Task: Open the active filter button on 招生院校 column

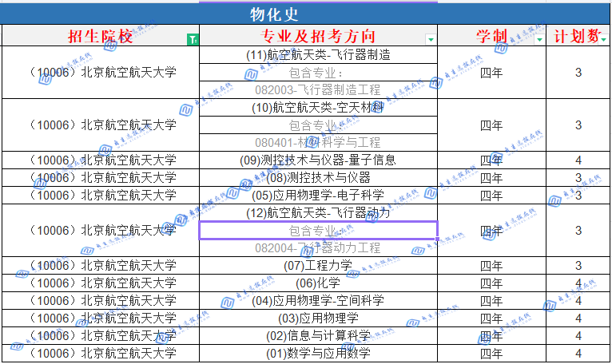Action: pyautogui.click(x=193, y=39)
